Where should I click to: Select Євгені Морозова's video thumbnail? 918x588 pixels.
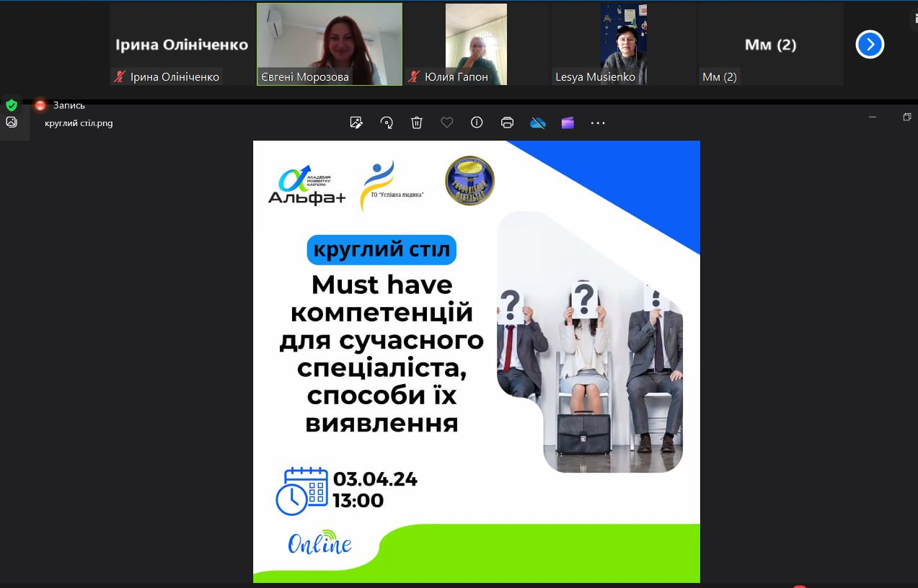pyautogui.click(x=330, y=44)
